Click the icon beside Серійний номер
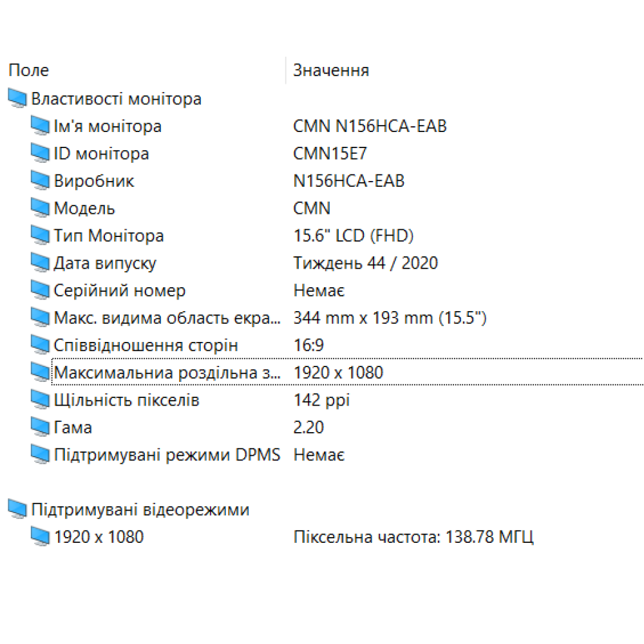The image size is (644, 644). 40,291
